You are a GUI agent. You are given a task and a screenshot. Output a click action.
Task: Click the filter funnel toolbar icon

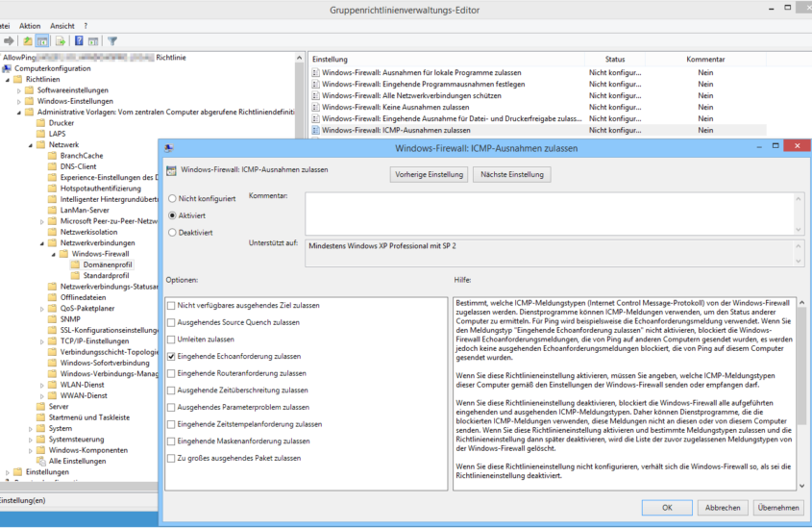tap(112, 41)
